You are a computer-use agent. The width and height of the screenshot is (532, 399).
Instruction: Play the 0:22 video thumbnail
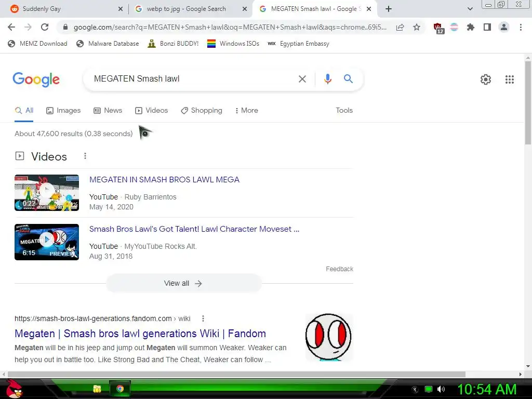(47, 193)
